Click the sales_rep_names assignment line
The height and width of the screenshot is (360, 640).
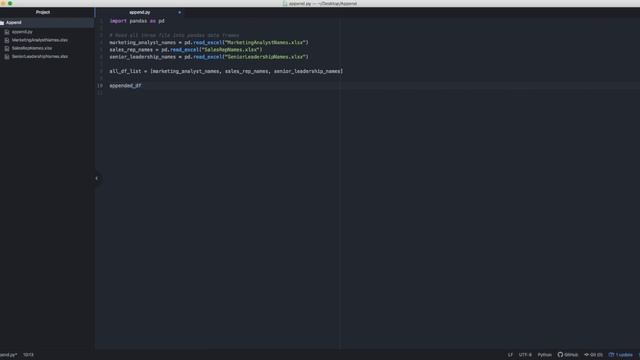186,50
